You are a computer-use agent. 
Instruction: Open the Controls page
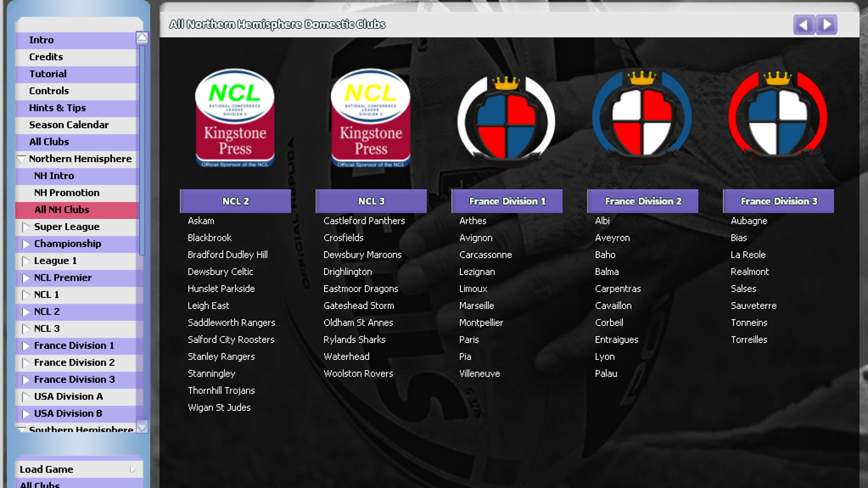click(x=75, y=91)
